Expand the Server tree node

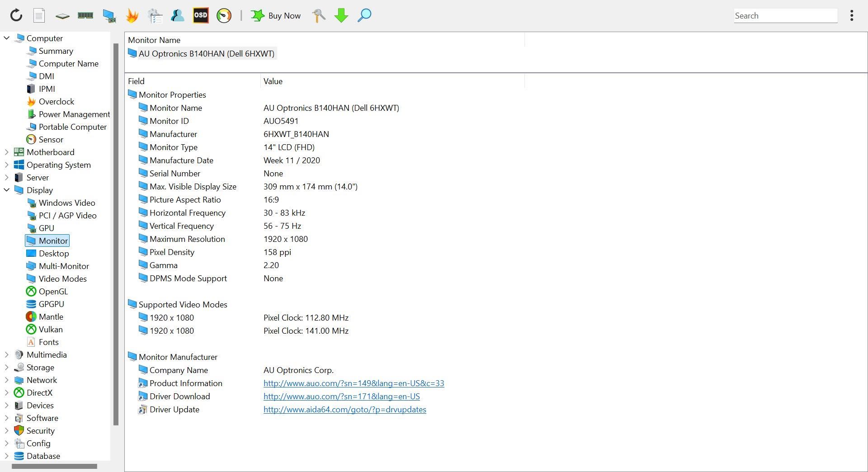[x=7, y=177]
